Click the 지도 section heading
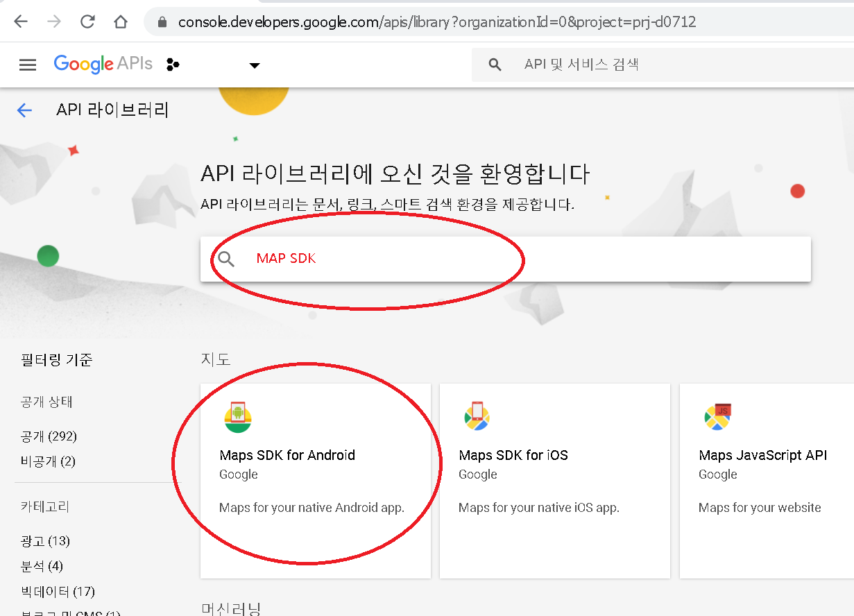The image size is (854, 616). point(215,359)
